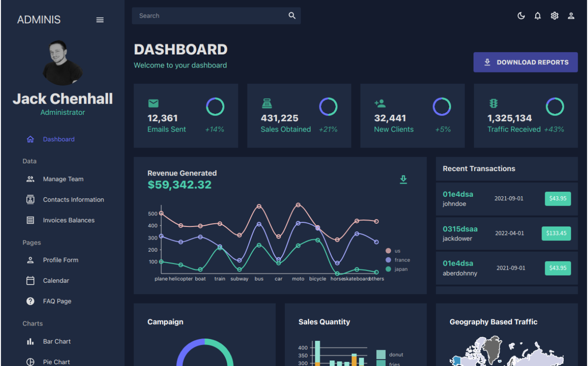
Task: Click transaction ID 0315dsaa
Action: coord(460,229)
